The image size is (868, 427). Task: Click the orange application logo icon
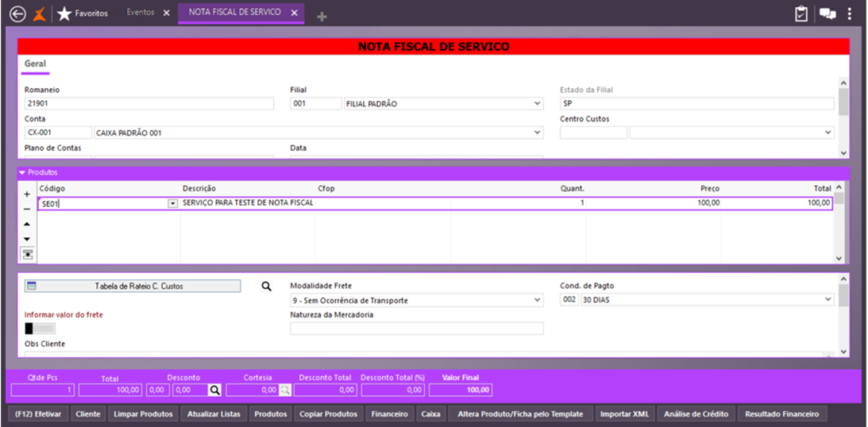click(39, 13)
